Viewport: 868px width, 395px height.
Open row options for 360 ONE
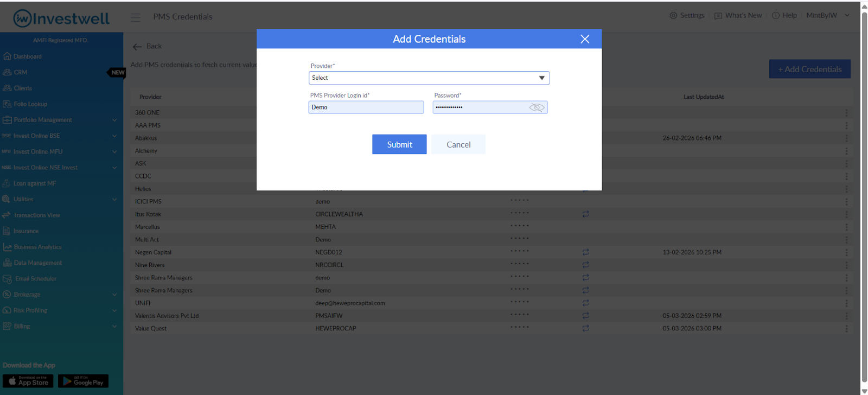coord(846,113)
